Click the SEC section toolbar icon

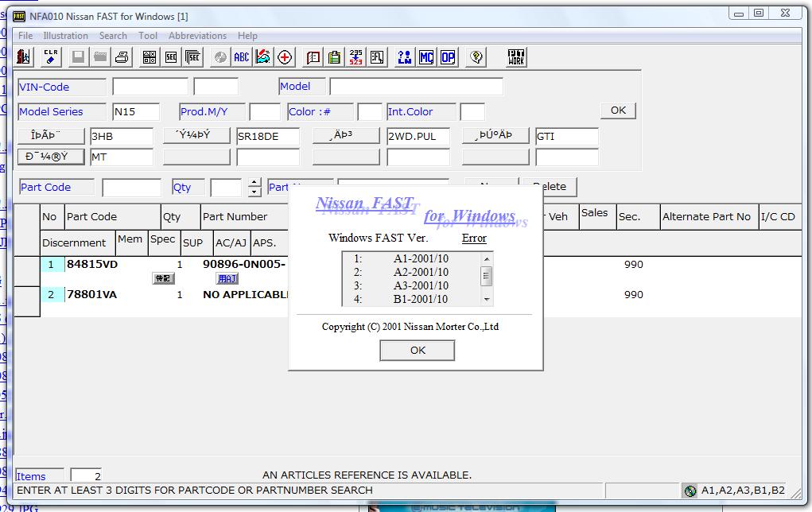(x=170, y=56)
